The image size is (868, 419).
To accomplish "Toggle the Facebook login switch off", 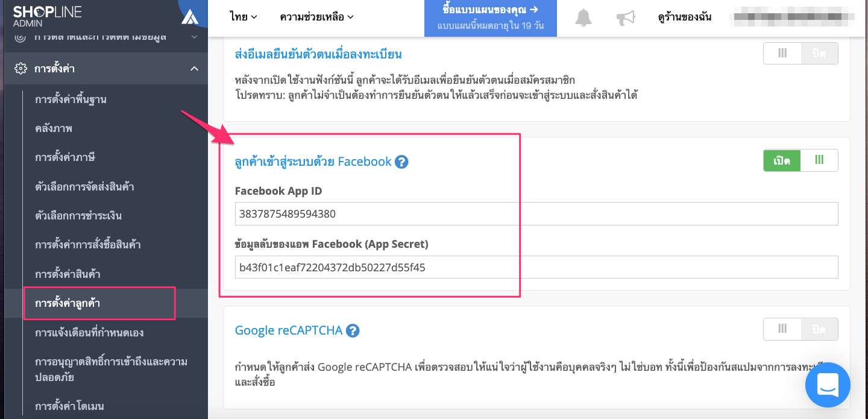I will [x=800, y=160].
